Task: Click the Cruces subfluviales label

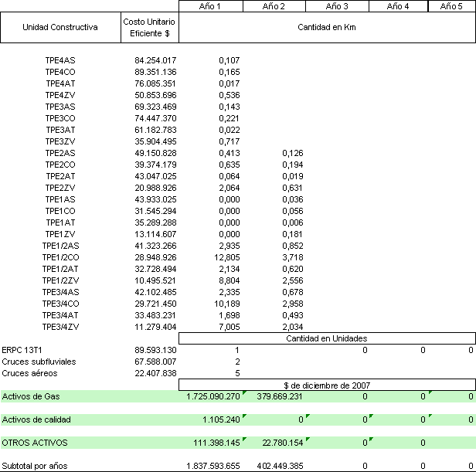Action: coord(34,362)
